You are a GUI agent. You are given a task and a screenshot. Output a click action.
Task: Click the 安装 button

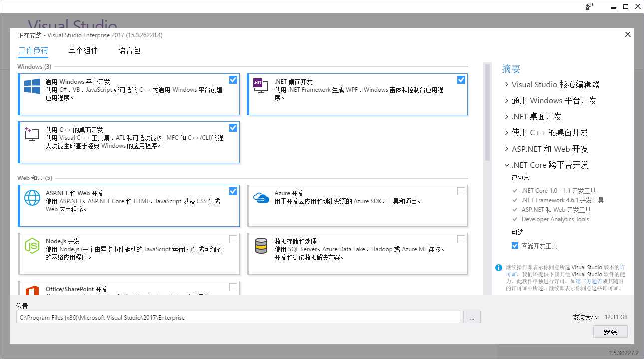pos(610,332)
